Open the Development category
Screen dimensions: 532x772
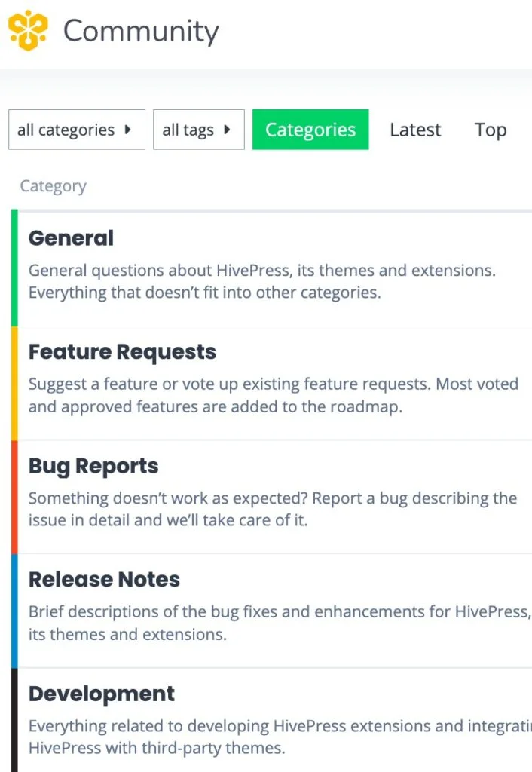101,694
